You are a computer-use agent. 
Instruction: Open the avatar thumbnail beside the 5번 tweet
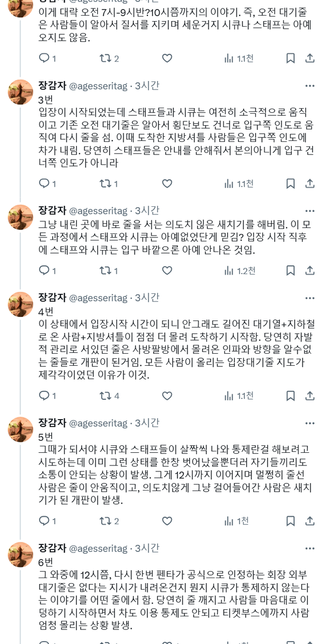tap(21, 429)
